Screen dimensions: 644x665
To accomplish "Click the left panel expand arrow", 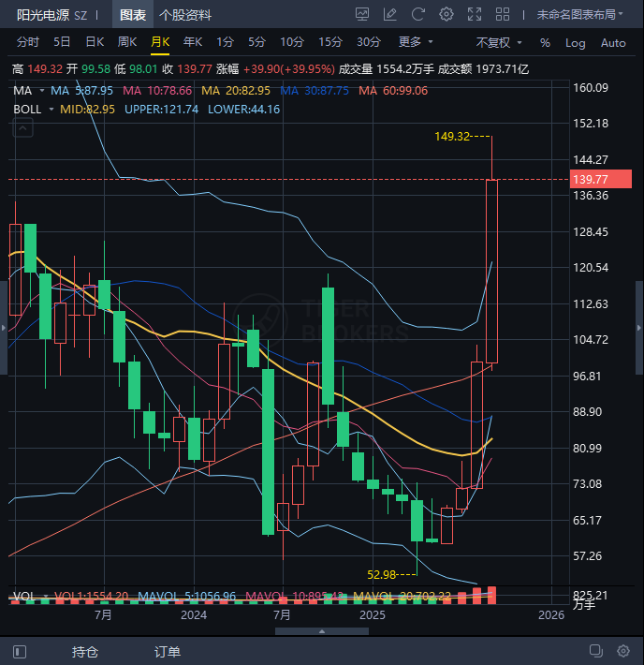I will pos(4,328).
